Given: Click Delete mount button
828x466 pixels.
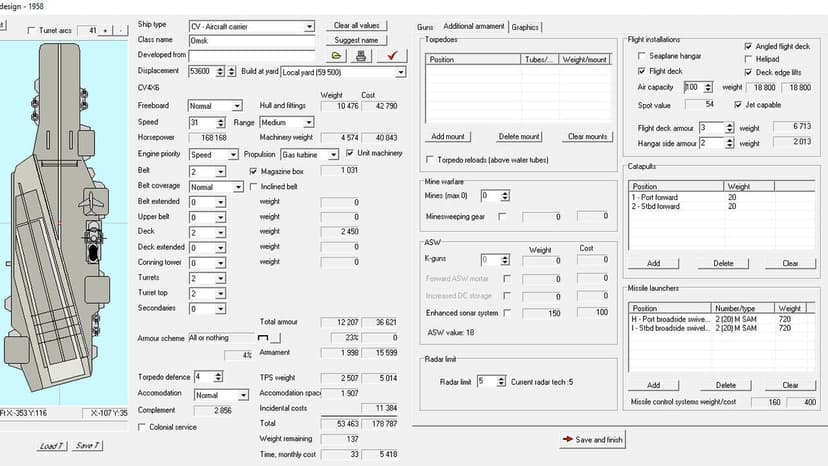Looking at the screenshot, I should click(519, 136).
